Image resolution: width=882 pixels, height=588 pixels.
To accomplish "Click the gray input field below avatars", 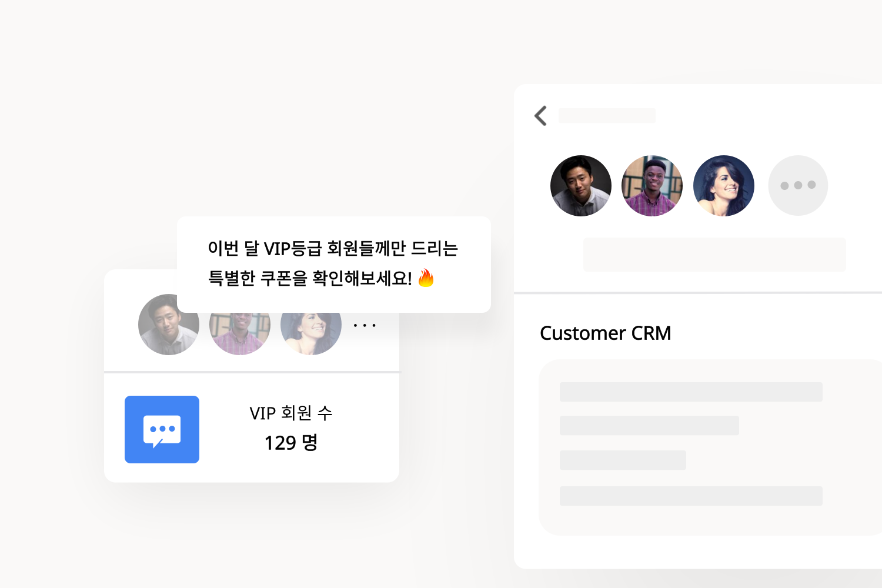I will [714, 255].
